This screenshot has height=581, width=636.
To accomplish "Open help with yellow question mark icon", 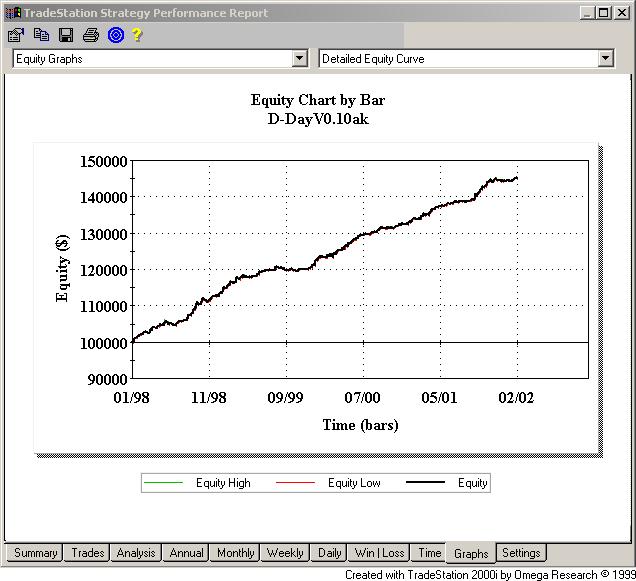I will coord(138,35).
